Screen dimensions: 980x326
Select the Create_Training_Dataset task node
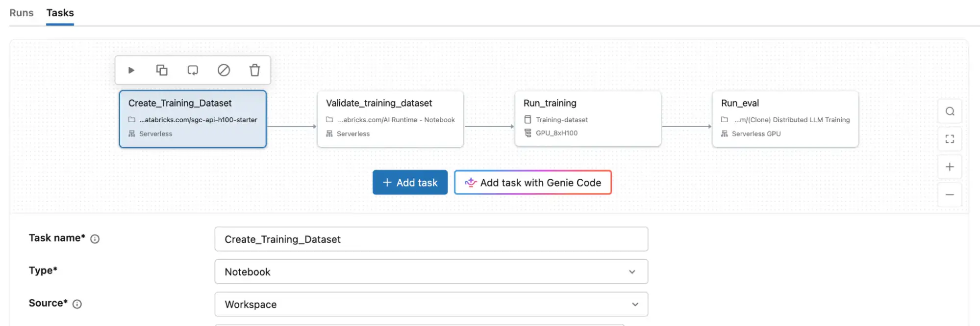(193, 119)
